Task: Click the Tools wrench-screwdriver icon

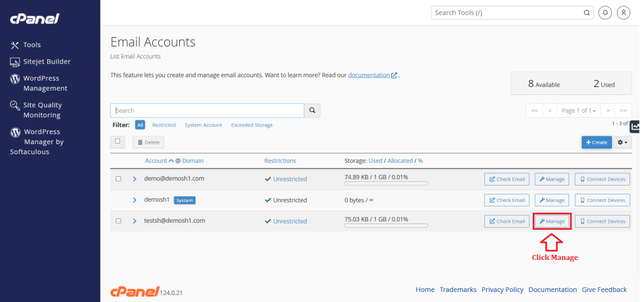Action: 15,45
